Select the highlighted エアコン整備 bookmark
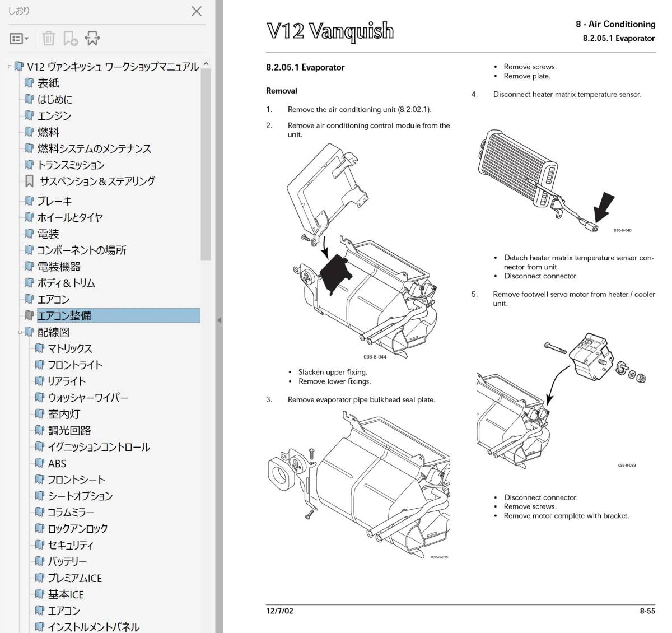Image resolution: width=672 pixels, height=633 pixels. tap(118, 315)
